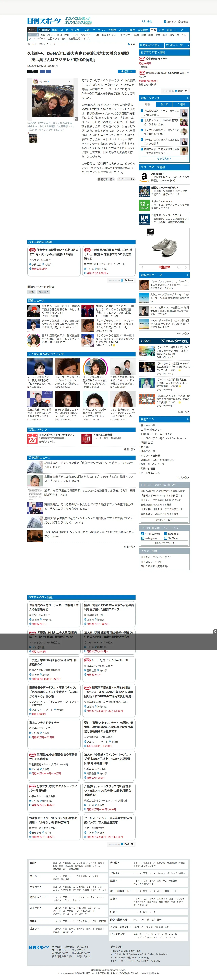Select the 最新 ranking tab
This screenshot has width=217, height=980.
pyautogui.click(x=147, y=104)
